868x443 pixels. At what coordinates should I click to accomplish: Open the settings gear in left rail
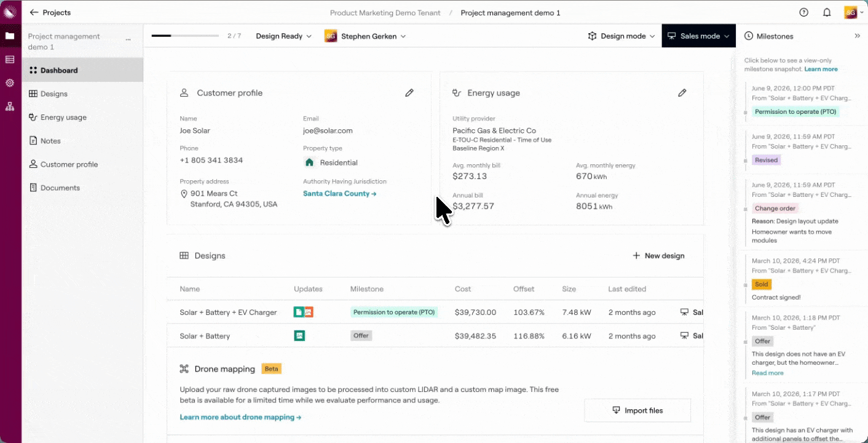pyautogui.click(x=10, y=82)
